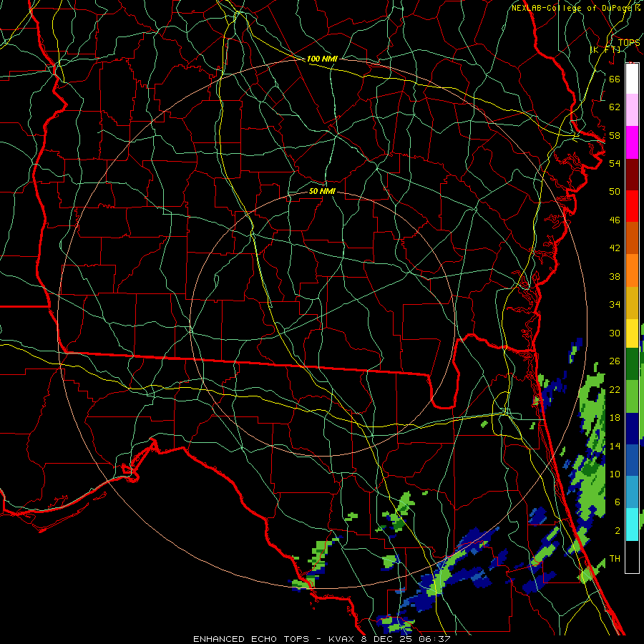Click the magenta legend swatch
This screenshot has height=644, width=644.
click(632, 142)
